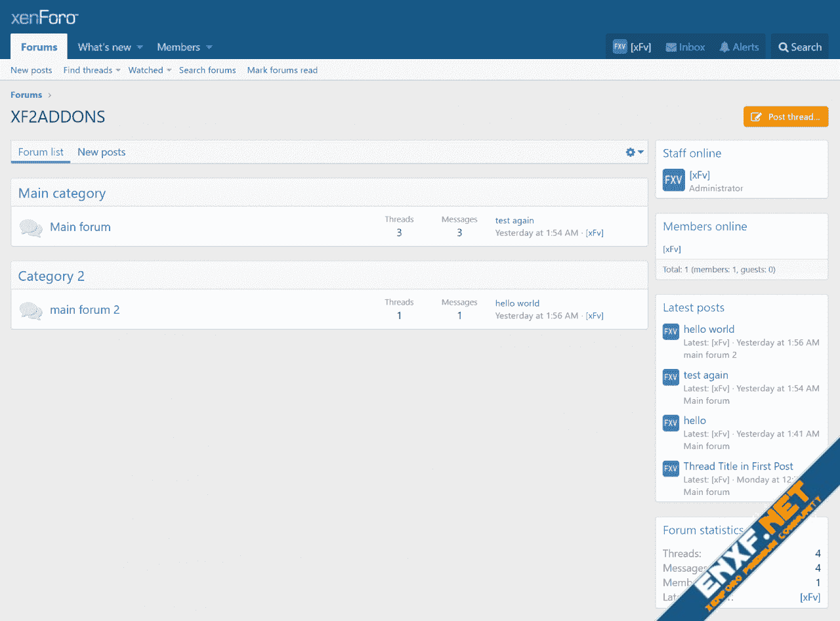
Task: Open Inbox envelope icon in header
Action: coord(671,47)
